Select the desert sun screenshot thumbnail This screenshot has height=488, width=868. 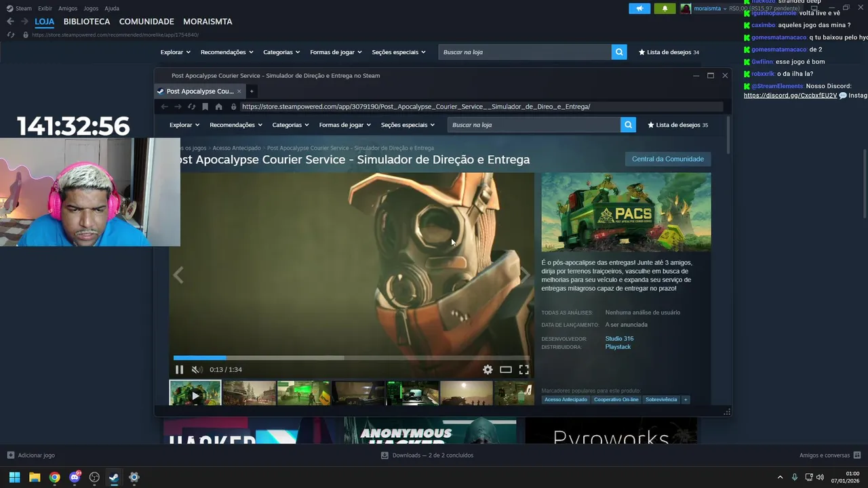(x=467, y=393)
